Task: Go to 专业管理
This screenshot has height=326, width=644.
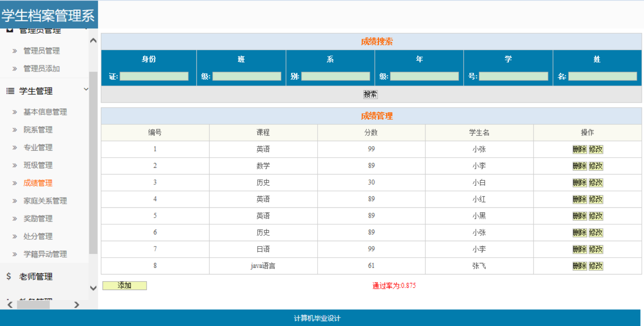Action: pos(38,147)
